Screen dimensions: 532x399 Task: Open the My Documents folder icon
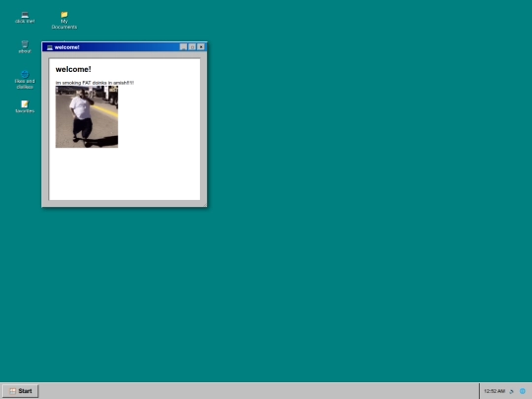click(x=64, y=21)
